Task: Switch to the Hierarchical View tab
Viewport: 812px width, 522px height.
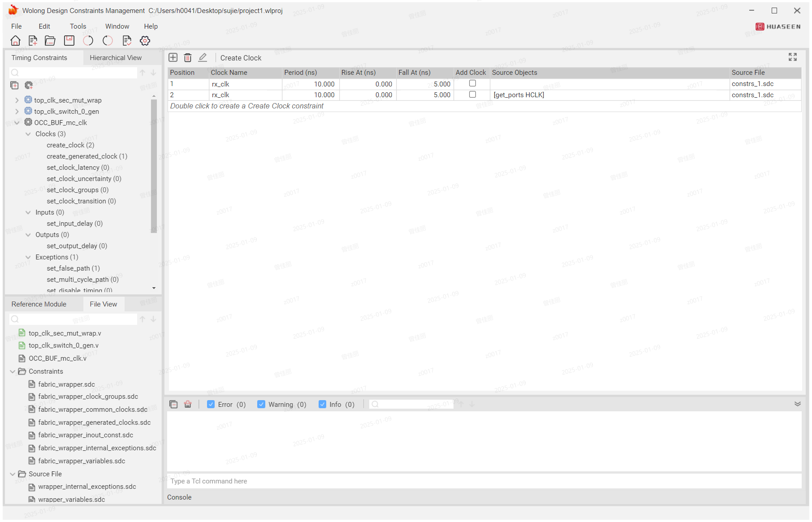Action: 116,58
